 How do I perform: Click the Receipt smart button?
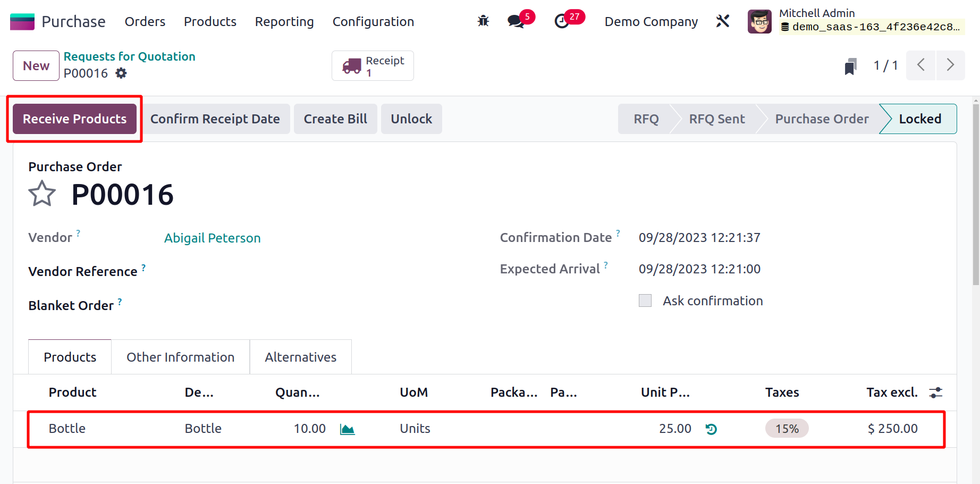tap(373, 66)
